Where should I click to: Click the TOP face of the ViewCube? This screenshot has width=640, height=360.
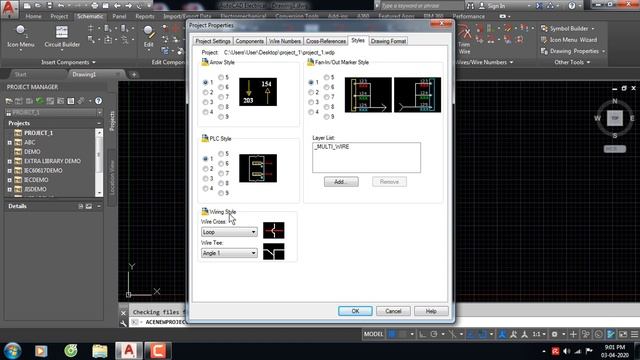point(615,118)
